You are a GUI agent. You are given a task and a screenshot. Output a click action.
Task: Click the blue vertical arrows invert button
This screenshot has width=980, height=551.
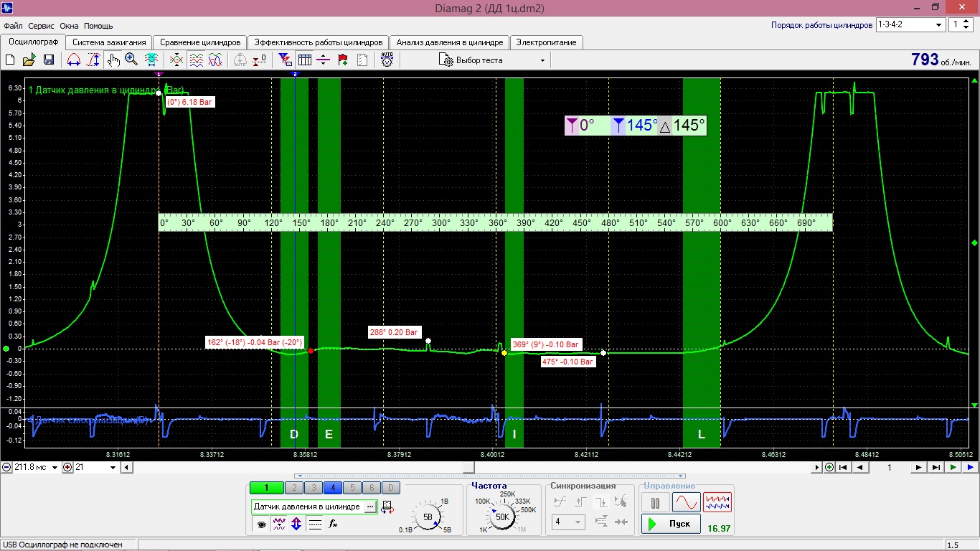coord(297,524)
